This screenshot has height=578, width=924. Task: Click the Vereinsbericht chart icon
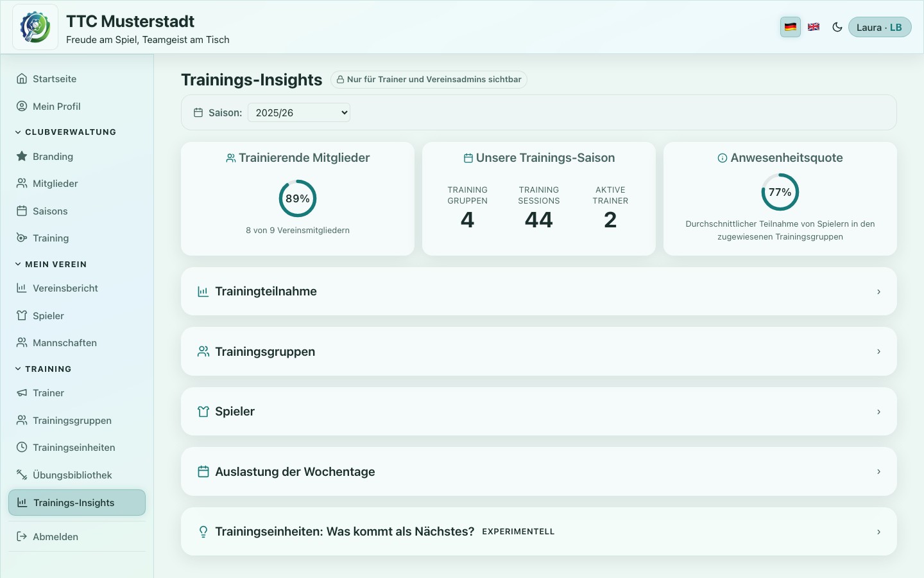[x=22, y=288]
